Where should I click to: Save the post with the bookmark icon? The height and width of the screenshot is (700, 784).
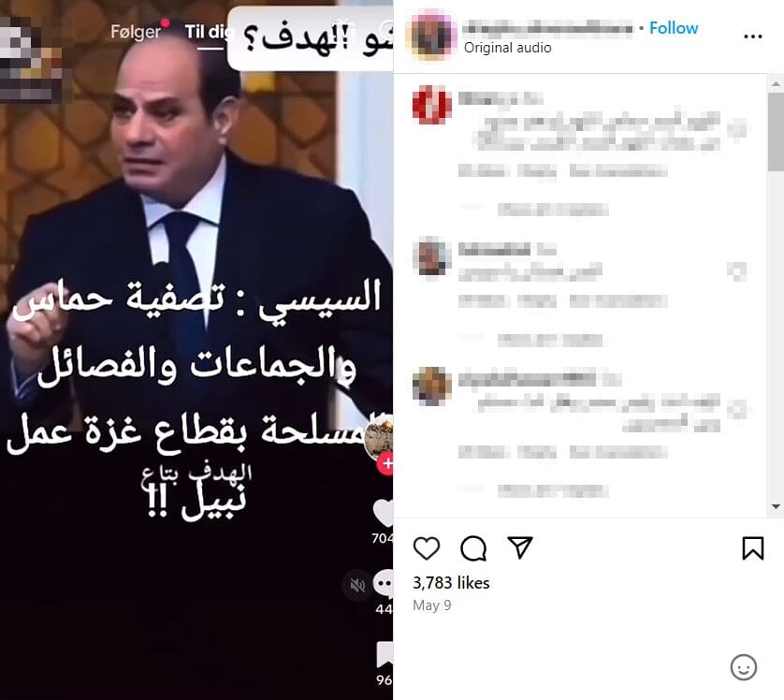pos(753,548)
